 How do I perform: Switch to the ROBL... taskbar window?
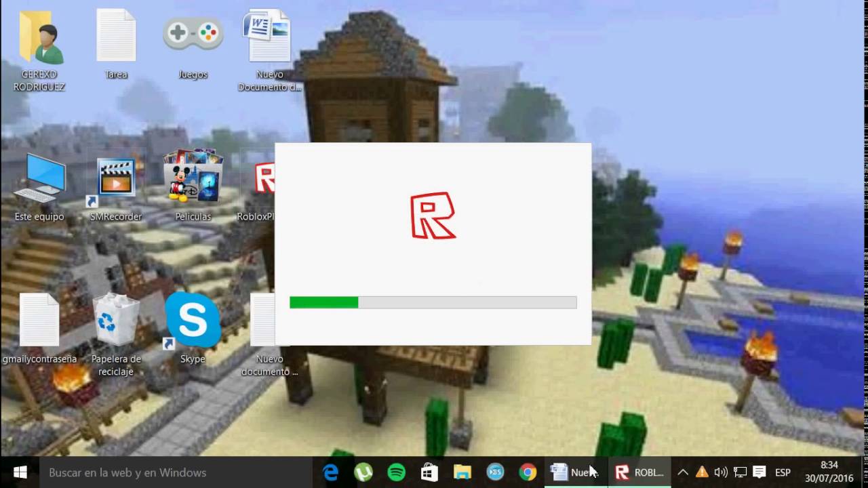point(639,472)
